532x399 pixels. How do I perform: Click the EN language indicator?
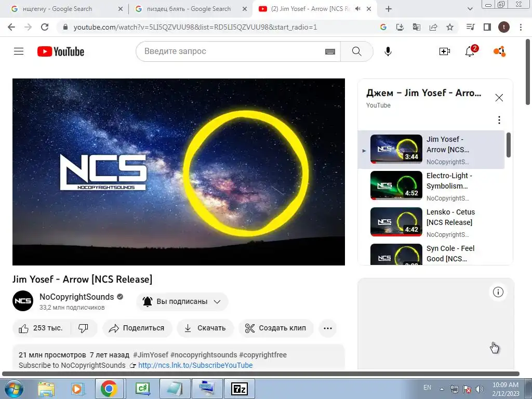[427, 388]
